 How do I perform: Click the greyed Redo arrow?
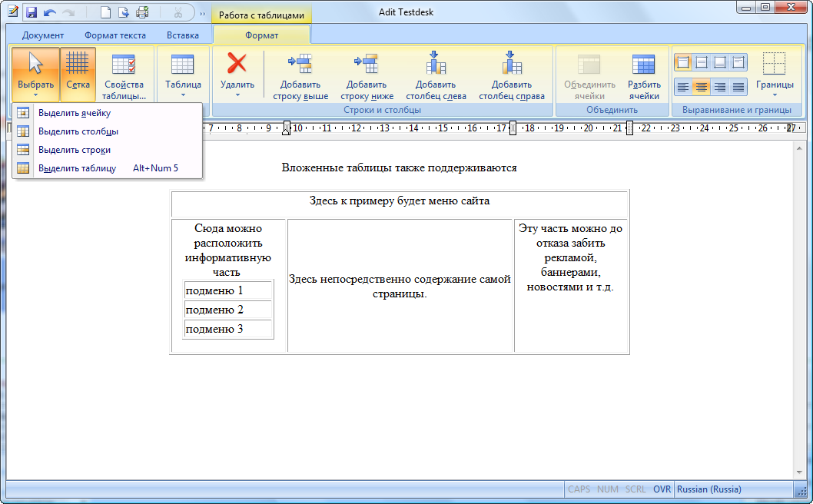click(68, 12)
